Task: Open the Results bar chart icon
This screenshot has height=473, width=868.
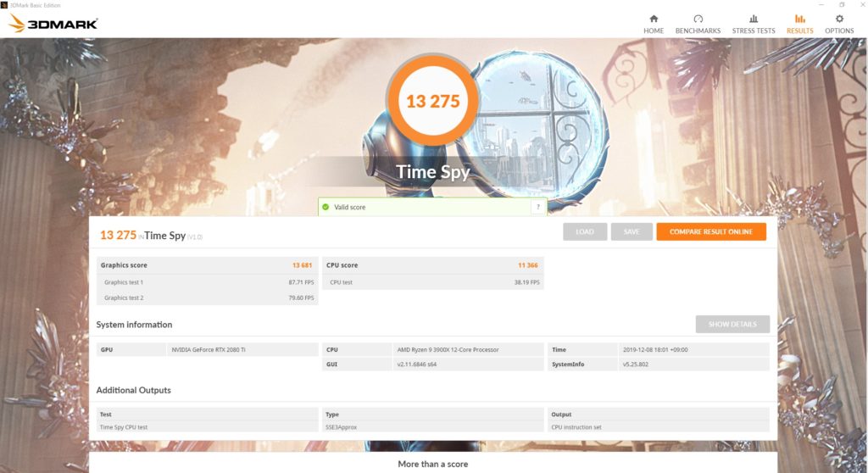Action: [x=800, y=19]
